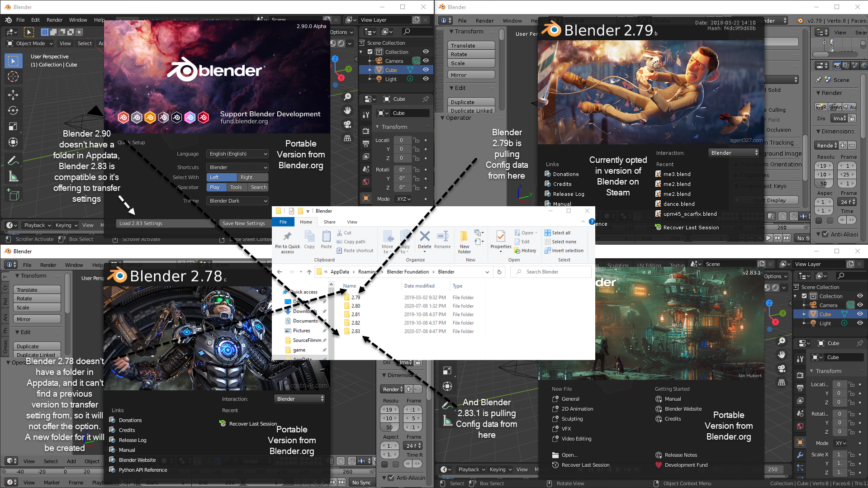Click the zoom magnifier gizmo in Blender 2.90 viewport

347,97
